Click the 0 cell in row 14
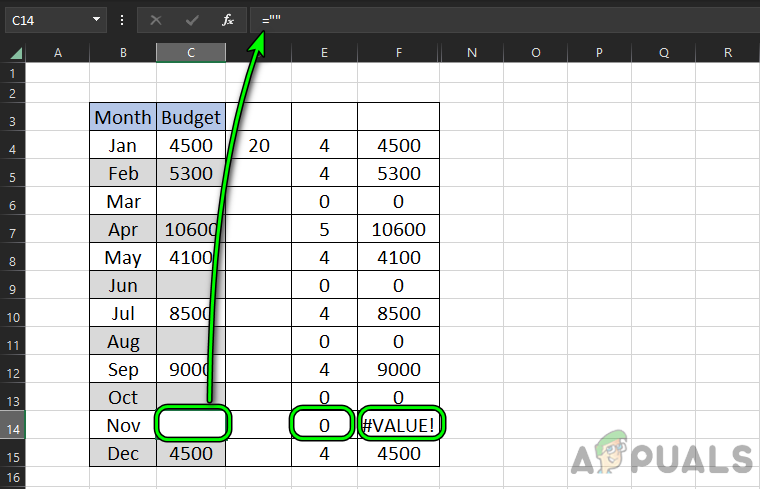Screen dimensions: 760x489 (x=324, y=425)
